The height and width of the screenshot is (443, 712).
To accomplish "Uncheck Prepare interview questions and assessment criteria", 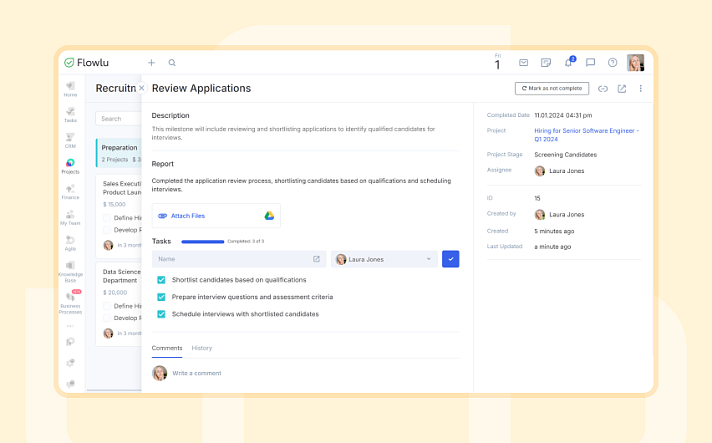I will click(x=161, y=297).
